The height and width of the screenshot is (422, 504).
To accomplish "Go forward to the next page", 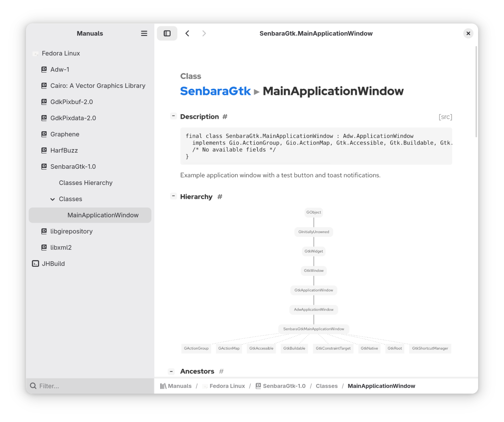I will (204, 33).
